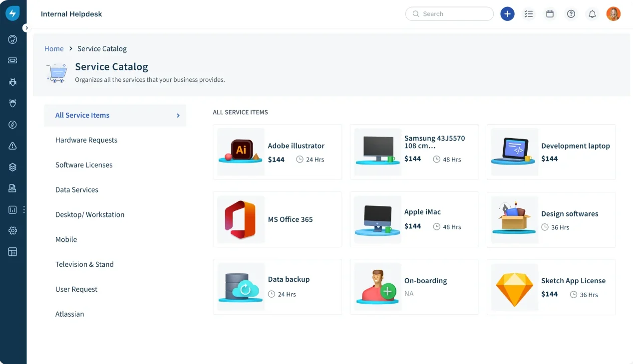Select the Mobile category
The image size is (633, 364).
click(x=66, y=240)
